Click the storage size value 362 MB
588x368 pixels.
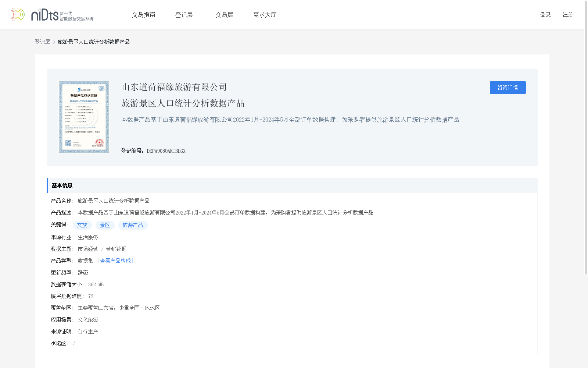pyautogui.click(x=96, y=284)
